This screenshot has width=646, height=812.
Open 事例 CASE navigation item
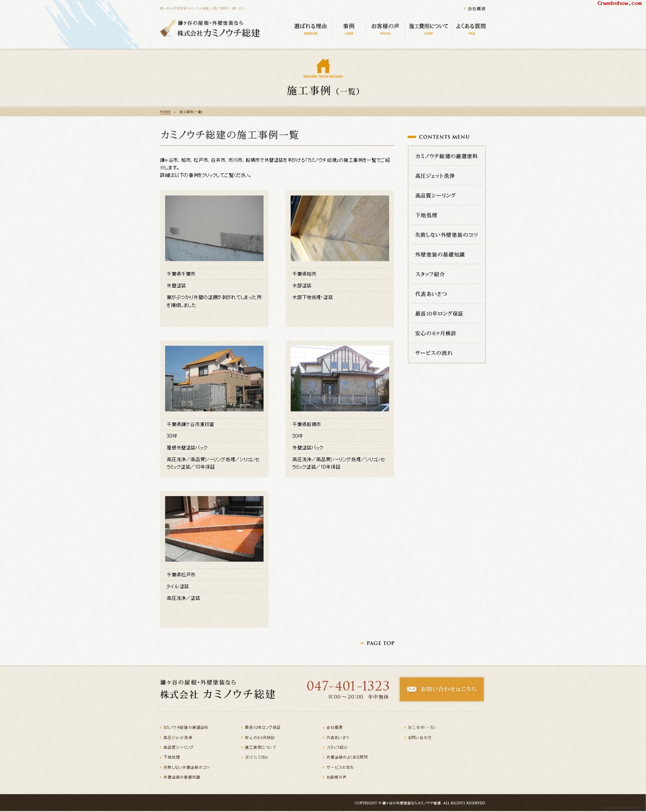(x=349, y=29)
